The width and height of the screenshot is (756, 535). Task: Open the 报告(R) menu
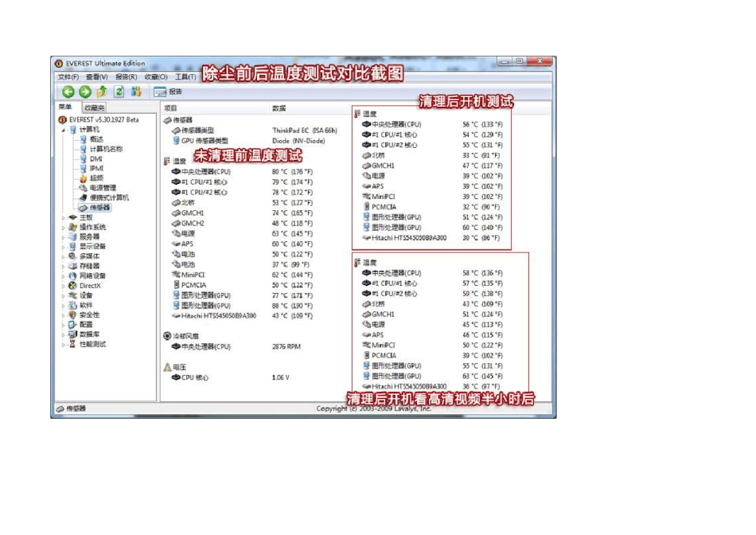[x=126, y=77]
